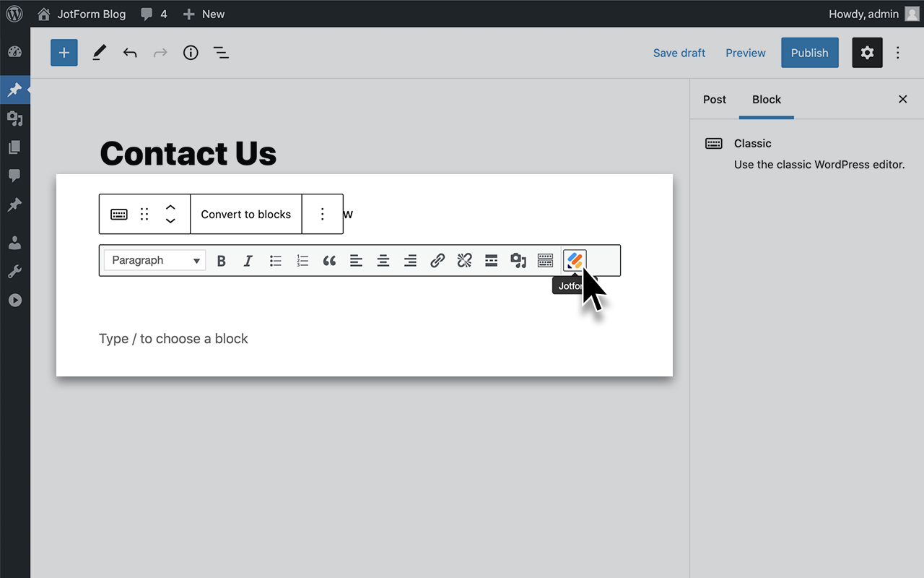Apply blockquote formatting

click(x=329, y=261)
